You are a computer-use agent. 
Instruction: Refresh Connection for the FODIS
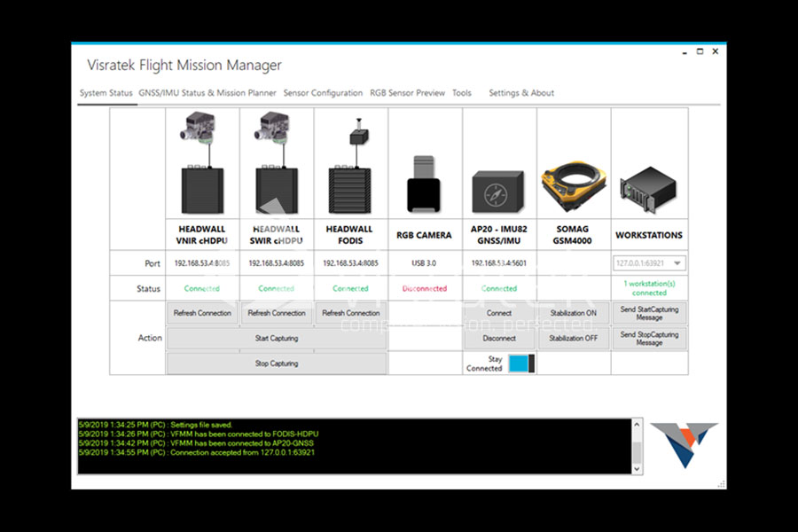(x=350, y=313)
